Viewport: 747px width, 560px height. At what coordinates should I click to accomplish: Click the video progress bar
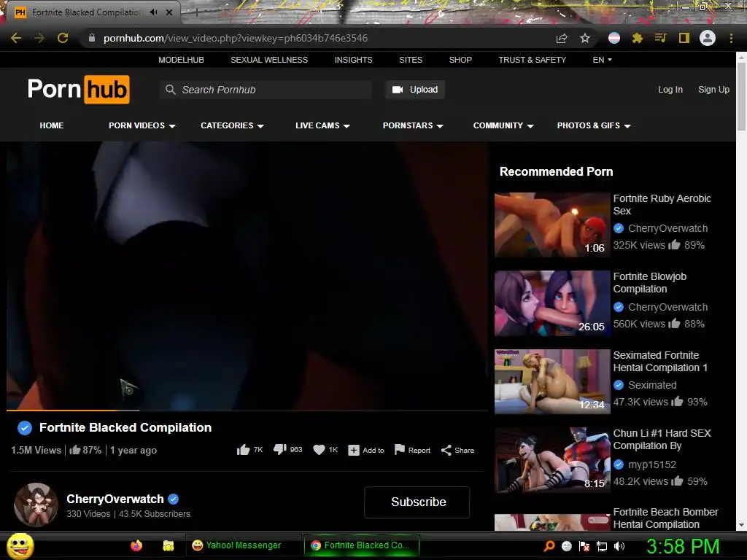pos(247,410)
